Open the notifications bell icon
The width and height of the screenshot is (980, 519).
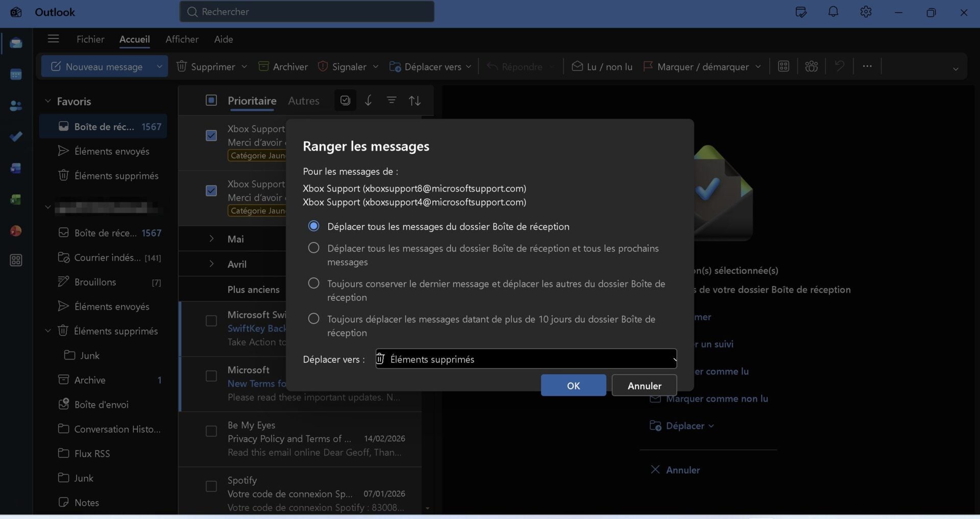coord(833,12)
